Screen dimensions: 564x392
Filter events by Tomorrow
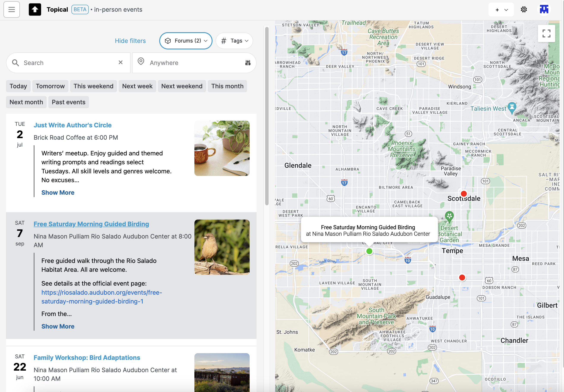pyautogui.click(x=50, y=86)
